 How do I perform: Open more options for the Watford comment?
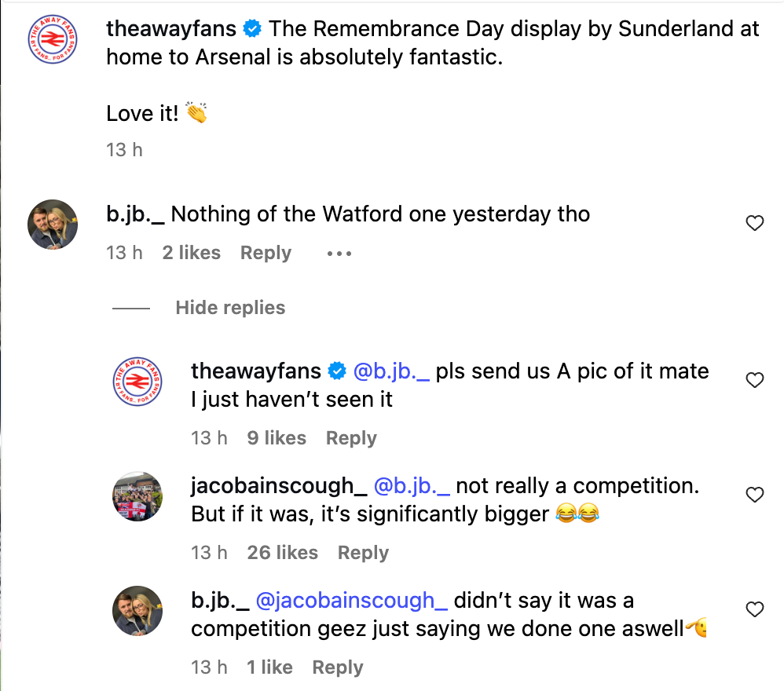click(339, 254)
